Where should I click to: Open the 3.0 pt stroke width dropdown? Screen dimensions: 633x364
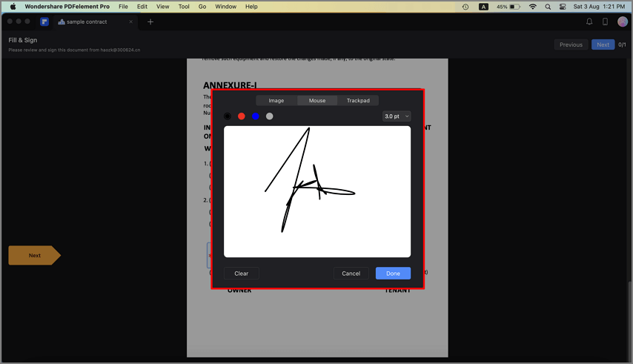click(397, 116)
